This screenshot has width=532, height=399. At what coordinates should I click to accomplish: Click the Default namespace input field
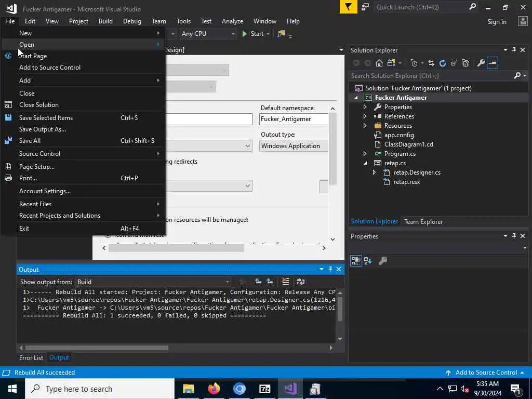[294, 119]
